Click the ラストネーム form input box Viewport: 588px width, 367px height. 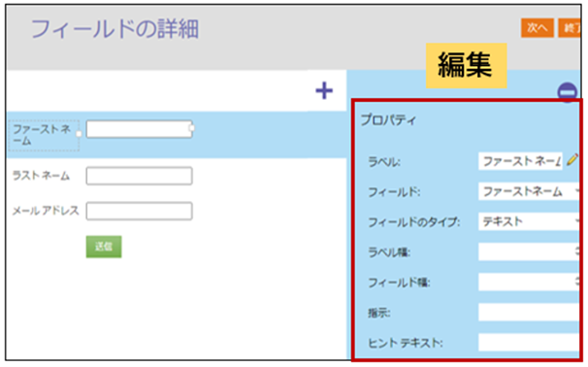pos(139,176)
